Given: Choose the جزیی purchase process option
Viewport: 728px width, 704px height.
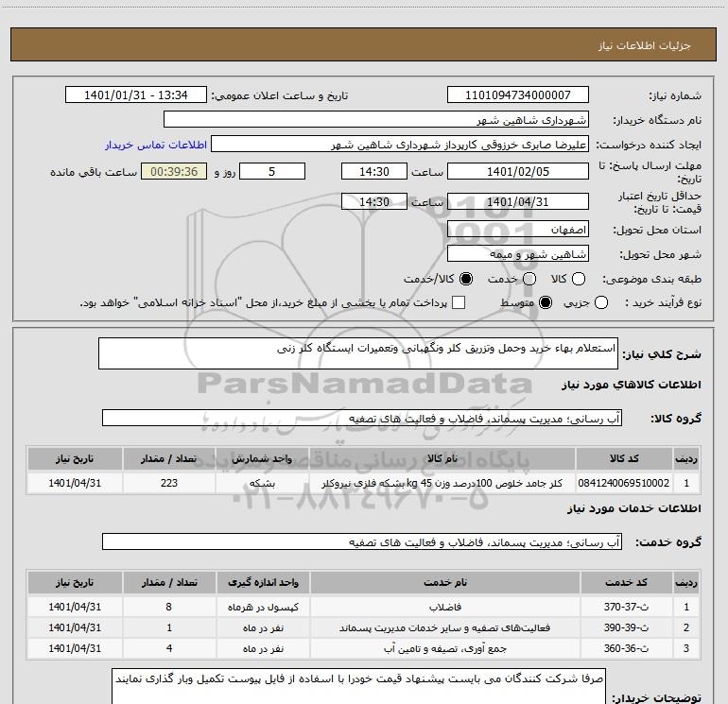Looking at the screenshot, I should click(x=600, y=302).
